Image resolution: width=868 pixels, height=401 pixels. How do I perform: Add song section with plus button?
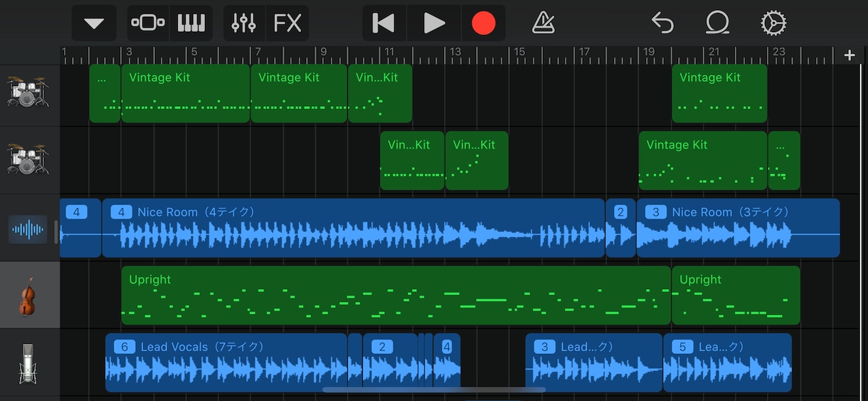coord(850,56)
